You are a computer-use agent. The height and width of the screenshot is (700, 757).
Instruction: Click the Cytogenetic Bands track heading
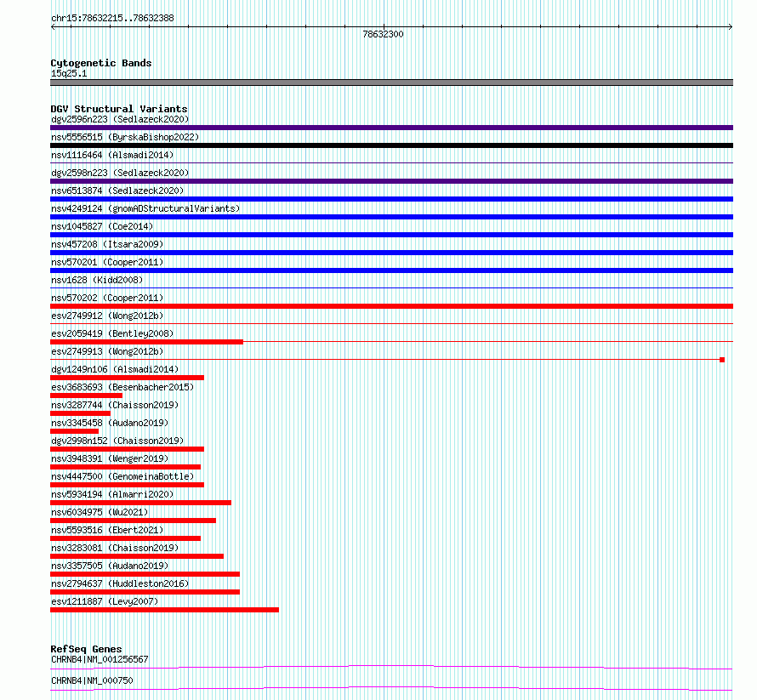[101, 63]
